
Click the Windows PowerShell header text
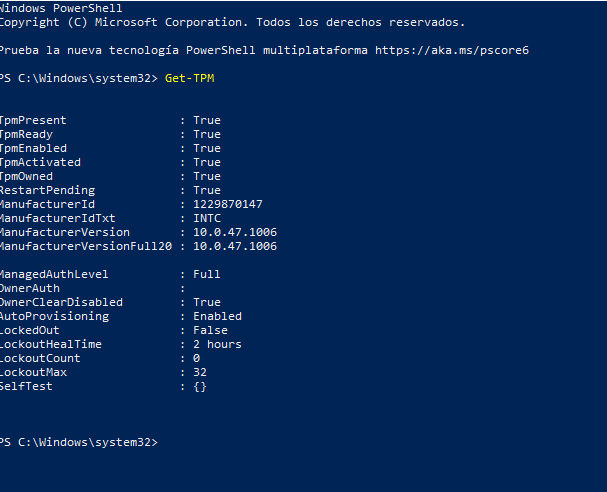[61, 8]
